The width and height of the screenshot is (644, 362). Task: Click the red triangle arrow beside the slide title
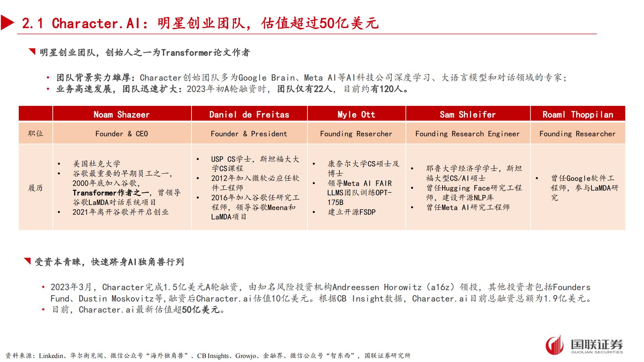(x=7, y=22)
